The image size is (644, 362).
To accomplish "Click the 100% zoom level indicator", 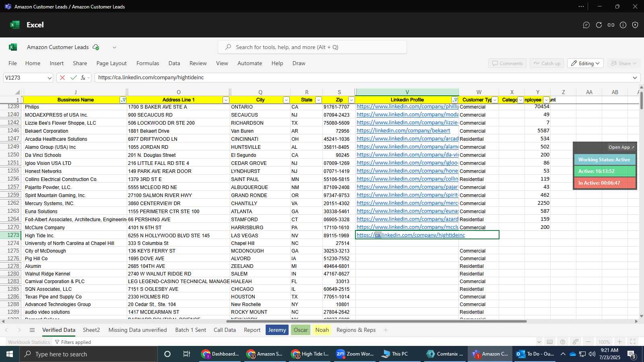I will 604,342.
